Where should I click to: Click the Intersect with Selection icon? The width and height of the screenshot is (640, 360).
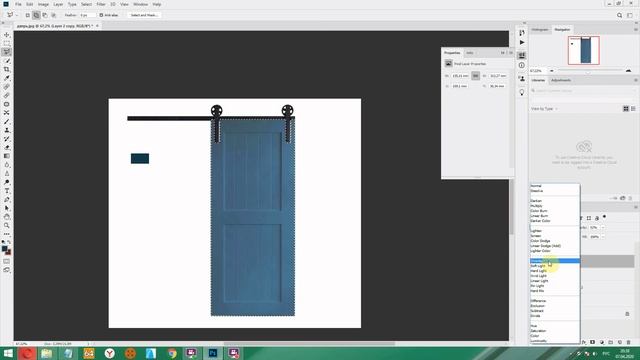point(53,15)
